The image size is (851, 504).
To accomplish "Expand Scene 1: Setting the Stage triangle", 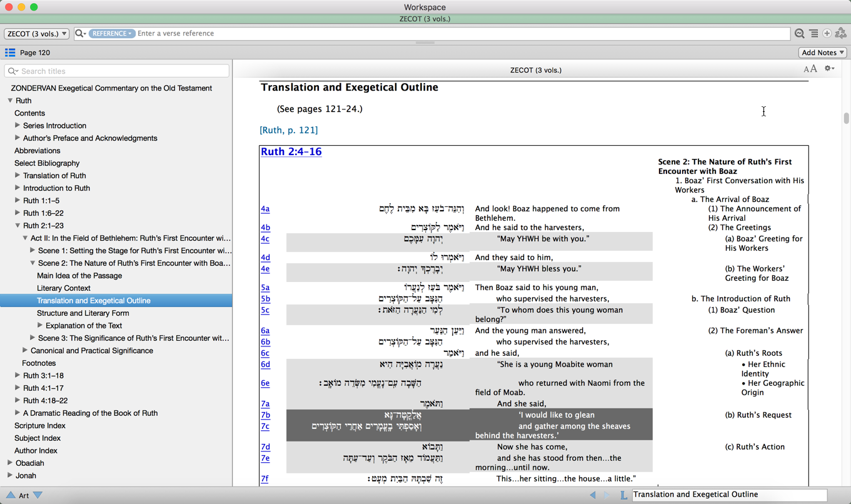I will pos(33,251).
